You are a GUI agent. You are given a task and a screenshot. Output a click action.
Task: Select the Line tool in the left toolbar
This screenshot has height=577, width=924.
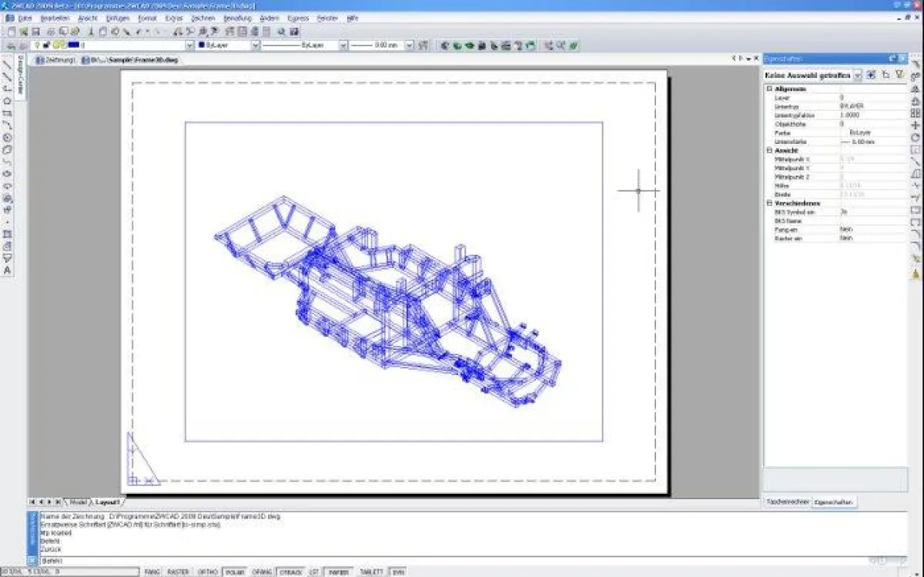tap(8, 65)
